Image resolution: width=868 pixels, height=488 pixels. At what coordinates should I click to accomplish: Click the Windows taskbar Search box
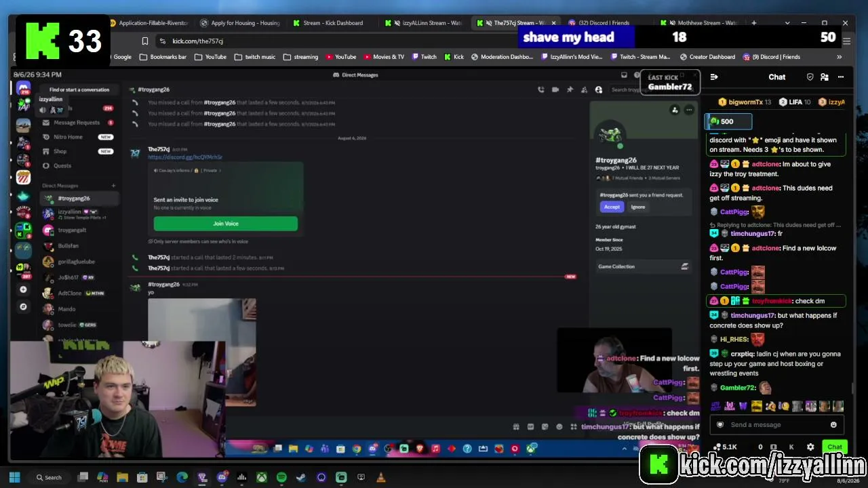(x=50, y=478)
